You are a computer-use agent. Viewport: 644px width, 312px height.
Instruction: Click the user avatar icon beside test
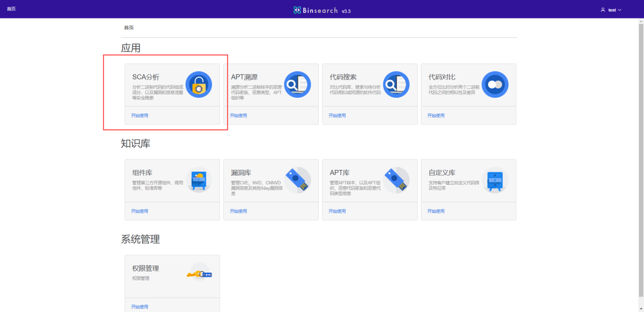click(602, 9)
